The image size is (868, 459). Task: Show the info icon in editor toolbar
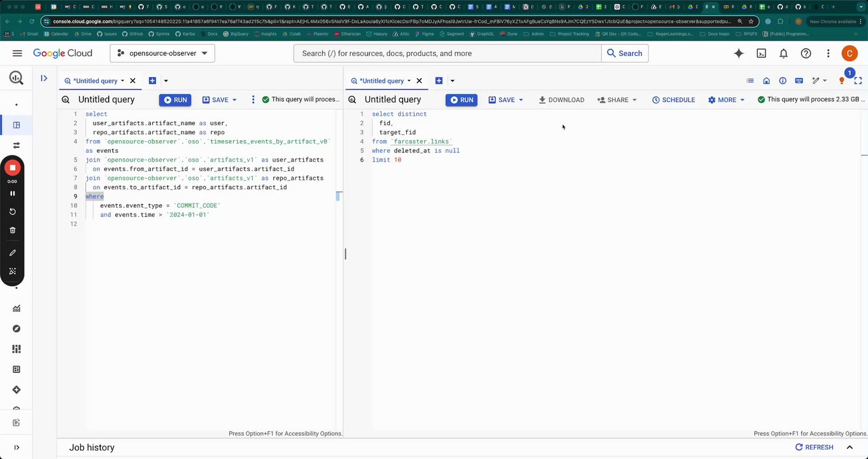[x=783, y=81]
